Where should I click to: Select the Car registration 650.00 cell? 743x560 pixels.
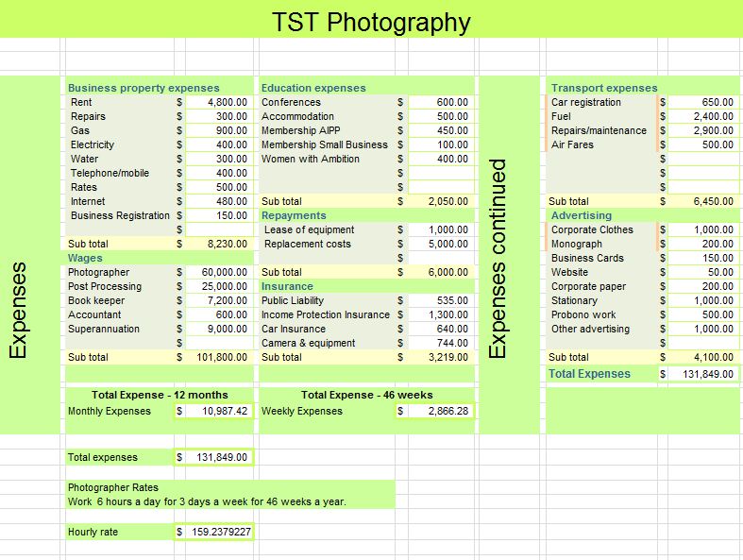pyautogui.click(x=703, y=102)
